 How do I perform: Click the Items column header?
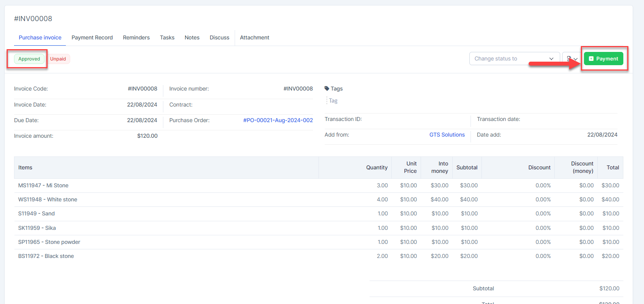[x=25, y=167]
